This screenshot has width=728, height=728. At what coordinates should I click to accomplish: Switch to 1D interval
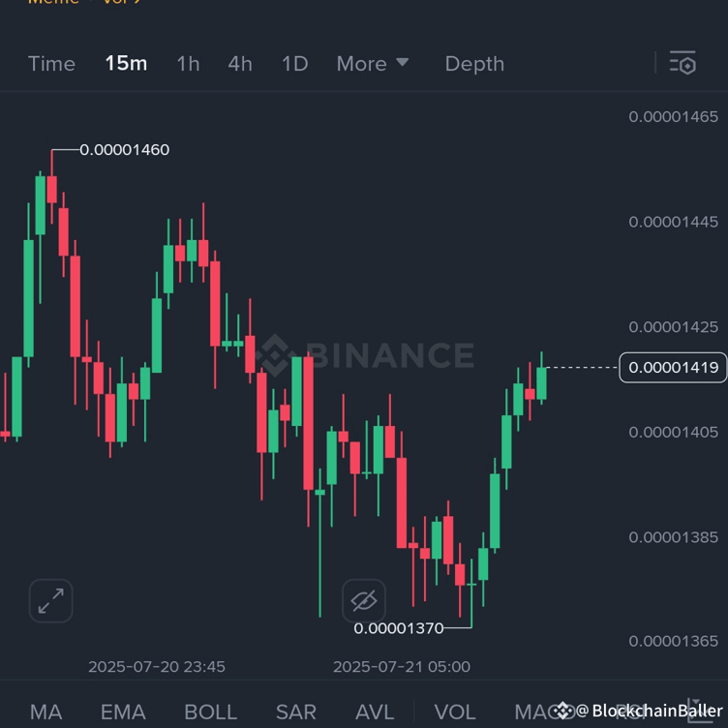(x=295, y=64)
